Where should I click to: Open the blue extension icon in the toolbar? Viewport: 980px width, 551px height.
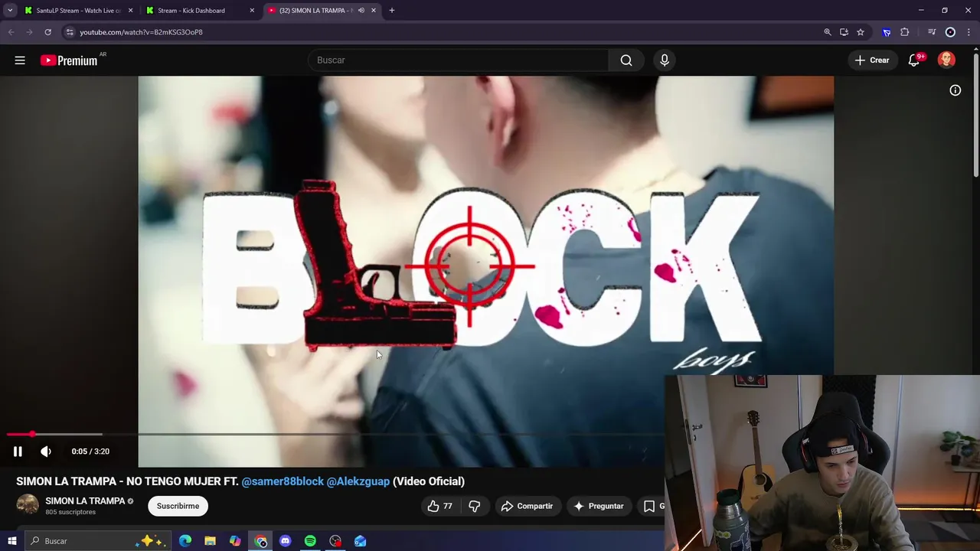pyautogui.click(x=887, y=32)
